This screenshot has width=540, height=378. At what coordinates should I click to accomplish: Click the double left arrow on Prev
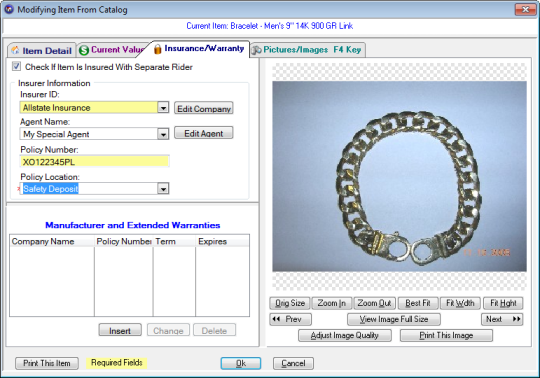pyautogui.click(x=276, y=319)
